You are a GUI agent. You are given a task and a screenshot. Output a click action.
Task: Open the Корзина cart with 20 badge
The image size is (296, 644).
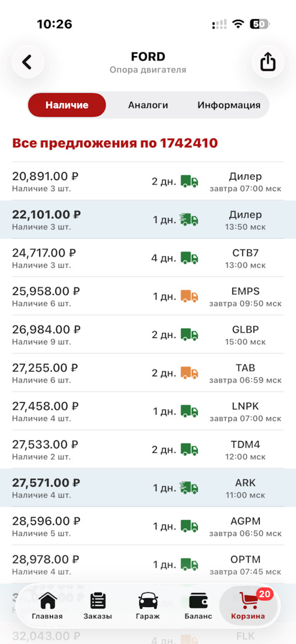pos(248,605)
